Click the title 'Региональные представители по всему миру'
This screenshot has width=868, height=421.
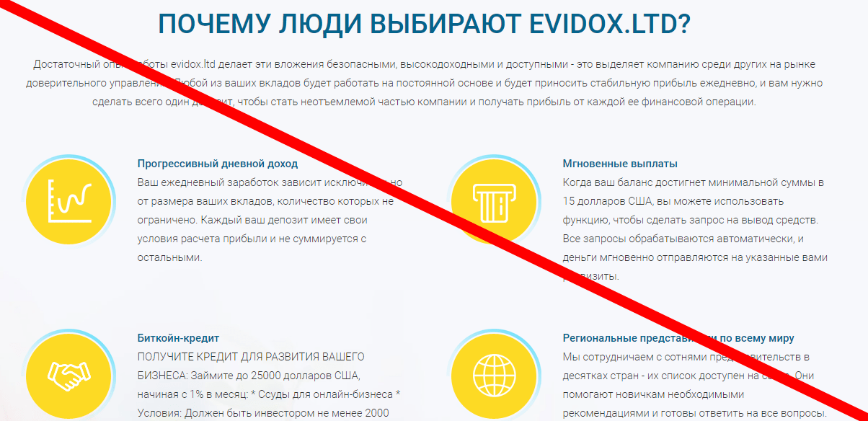coord(678,337)
